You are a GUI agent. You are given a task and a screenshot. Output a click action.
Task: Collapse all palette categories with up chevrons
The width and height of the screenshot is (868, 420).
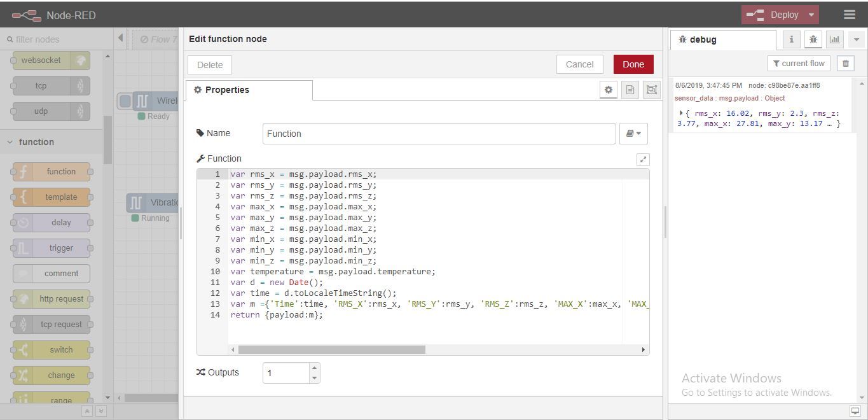[87, 412]
